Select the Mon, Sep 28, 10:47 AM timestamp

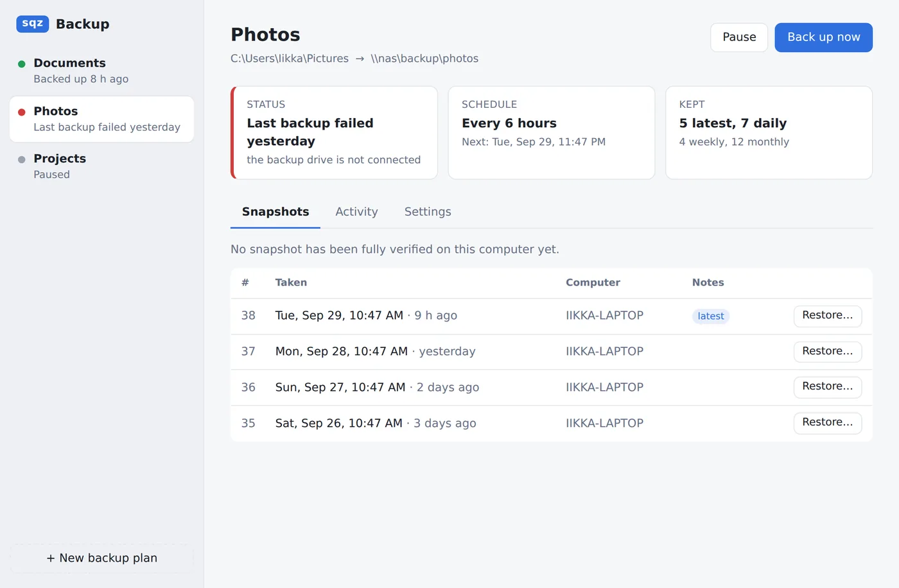(x=342, y=351)
